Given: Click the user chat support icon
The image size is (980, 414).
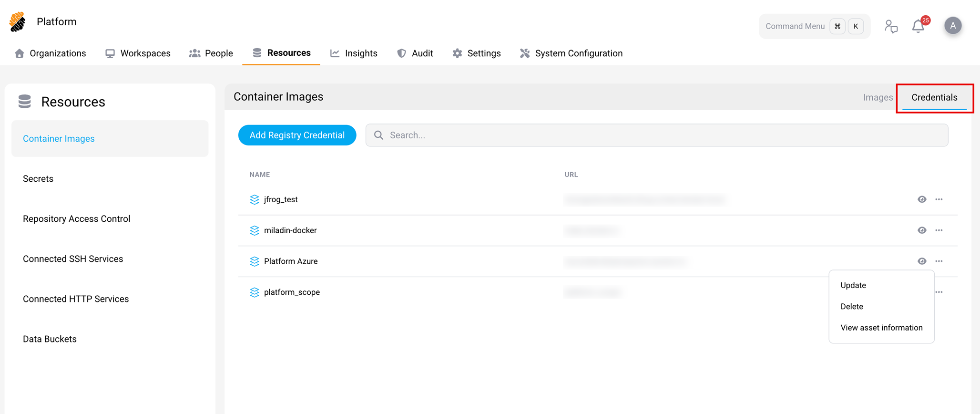Looking at the screenshot, I should 890,26.
